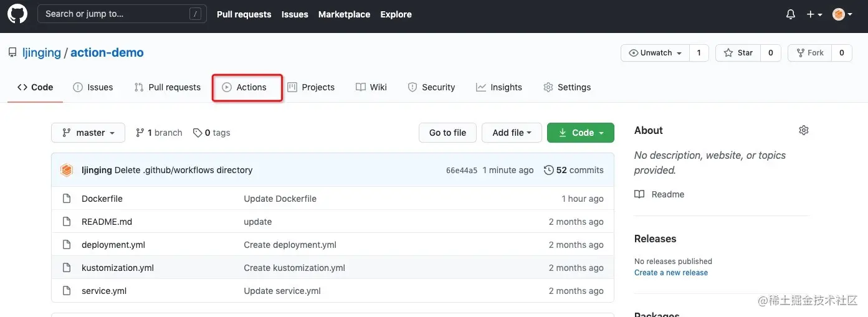Open the Security tab
This screenshot has height=317, width=868.
click(431, 87)
